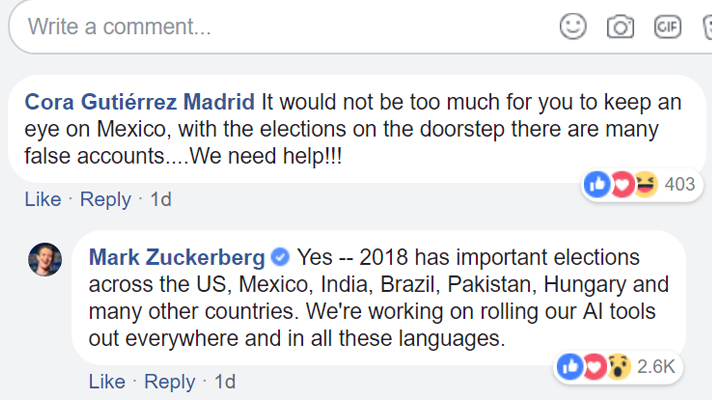Open the GIF picker icon
This screenshot has width=712, height=400.
point(667,27)
